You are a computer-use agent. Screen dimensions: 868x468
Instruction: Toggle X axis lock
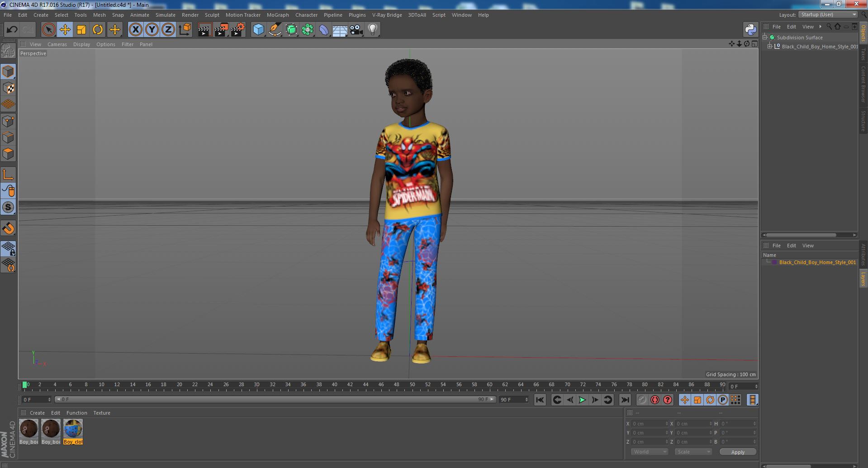135,30
